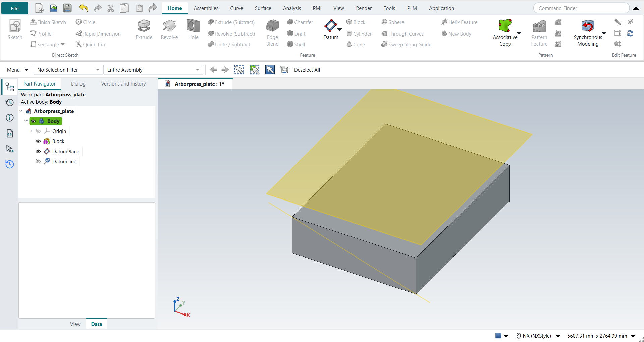Expand the Origin tree node

(x=31, y=131)
